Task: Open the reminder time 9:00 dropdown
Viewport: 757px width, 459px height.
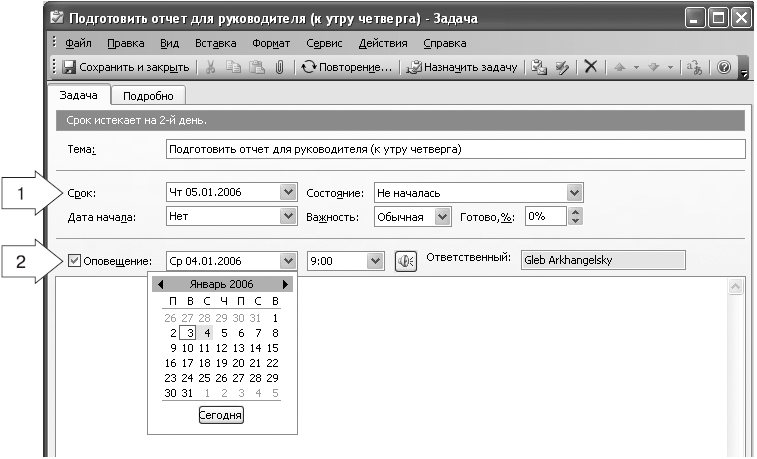Action: (375, 260)
